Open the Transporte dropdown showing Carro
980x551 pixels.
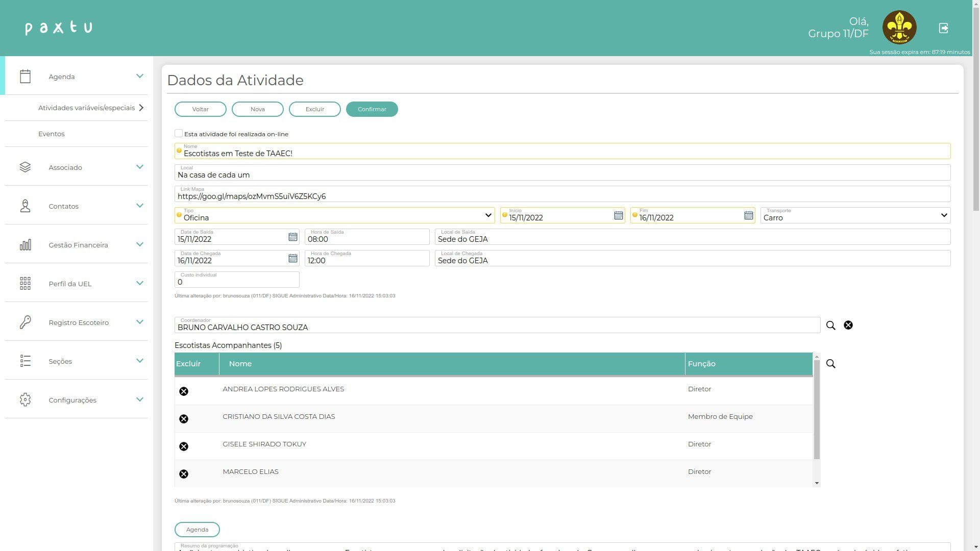tap(855, 215)
